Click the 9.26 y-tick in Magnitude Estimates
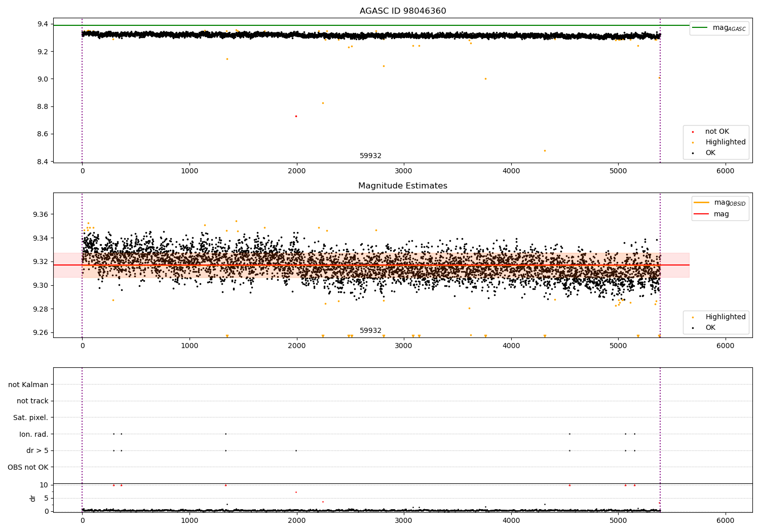The image size is (760, 532). coord(41,333)
